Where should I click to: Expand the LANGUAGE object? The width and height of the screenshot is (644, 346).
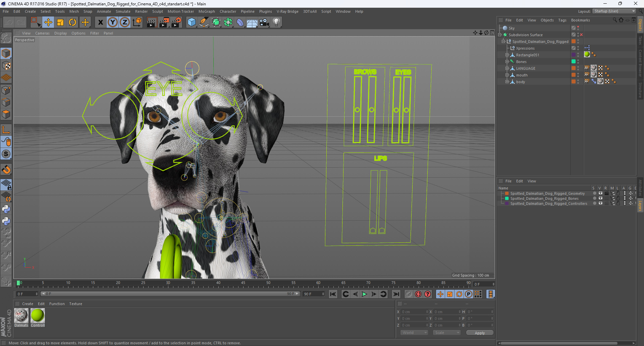click(507, 68)
